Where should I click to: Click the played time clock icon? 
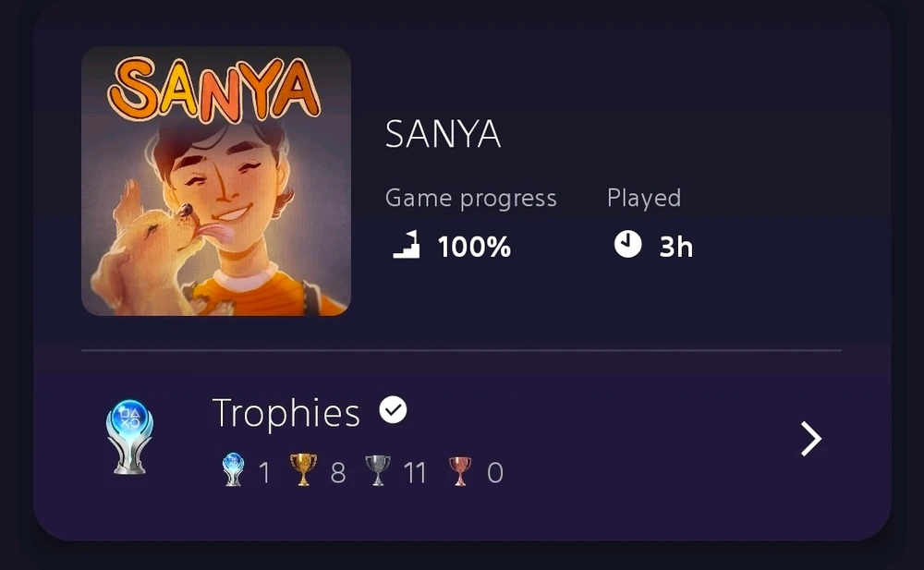click(x=627, y=245)
